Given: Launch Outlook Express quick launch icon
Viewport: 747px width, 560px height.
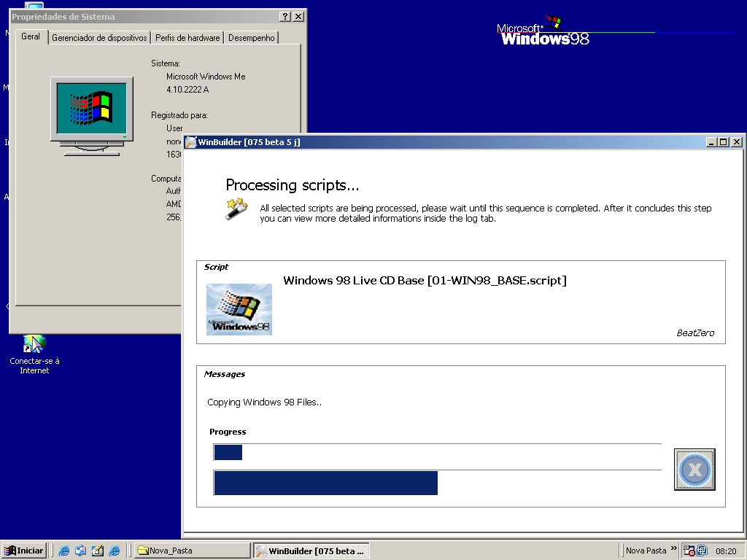Looking at the screenshot, I should point(80,551).
